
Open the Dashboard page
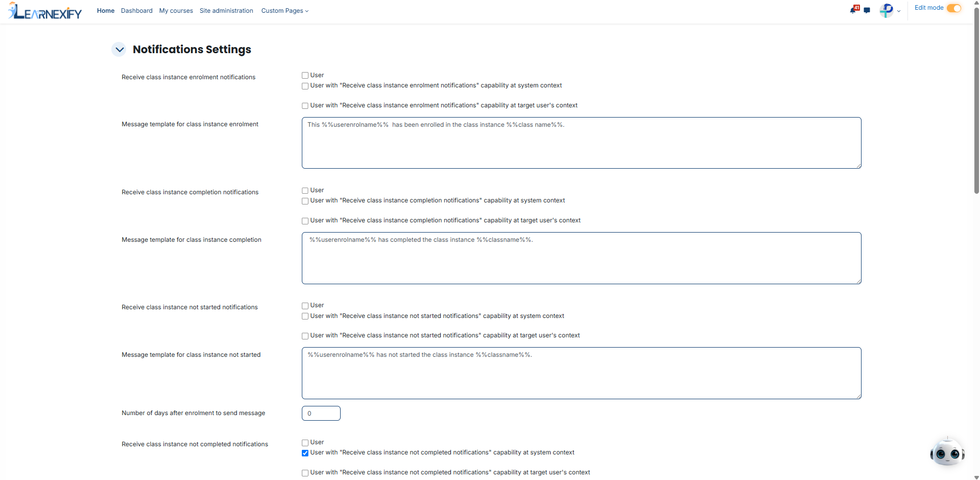coord(137,11)
